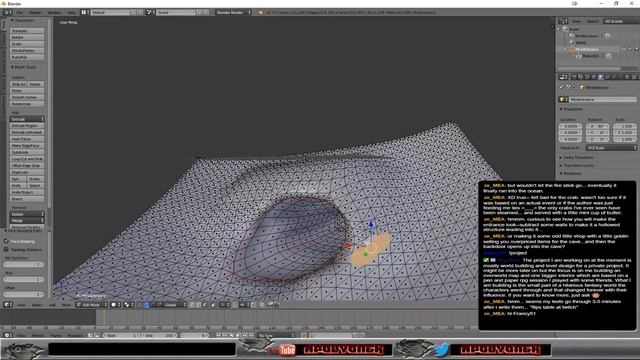Toggle the auto keyframe record button
The height and width of the screenshot is (360, 640).
pyautogui.click(x=304, y=335)
